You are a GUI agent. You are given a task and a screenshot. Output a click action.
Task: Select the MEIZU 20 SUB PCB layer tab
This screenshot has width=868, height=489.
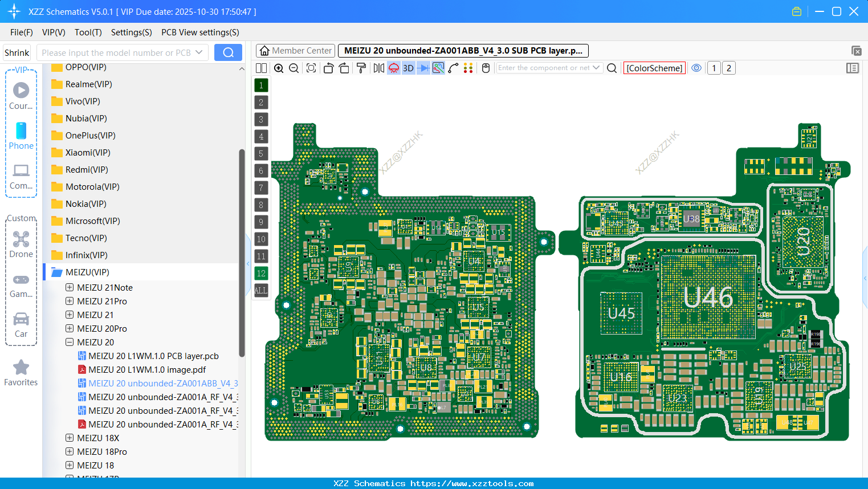[x=463, y=51]
